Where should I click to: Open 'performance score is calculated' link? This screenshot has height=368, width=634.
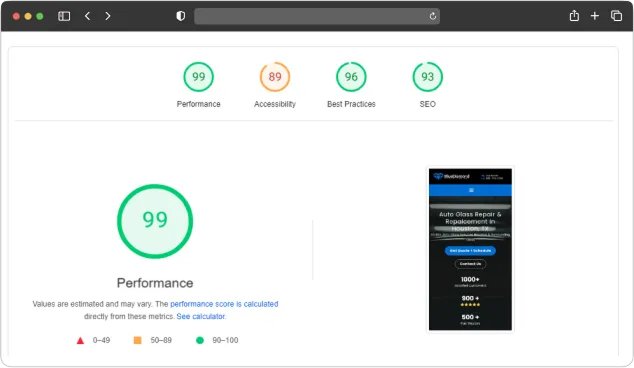tap(224, 304)
